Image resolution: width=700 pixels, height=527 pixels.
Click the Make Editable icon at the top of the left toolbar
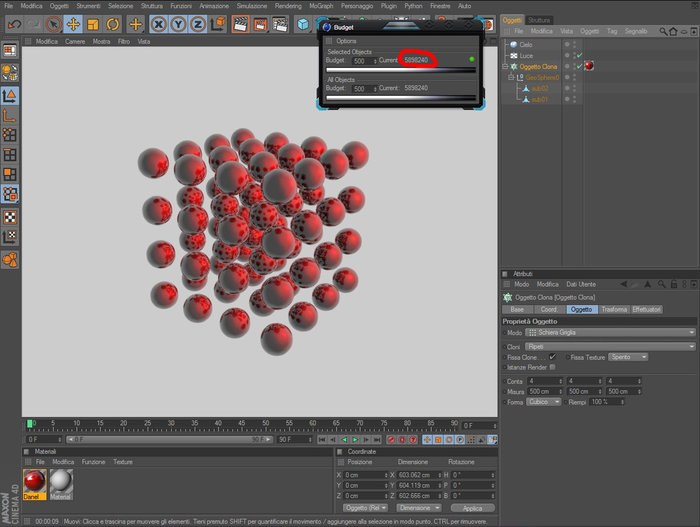coord(10,50)
